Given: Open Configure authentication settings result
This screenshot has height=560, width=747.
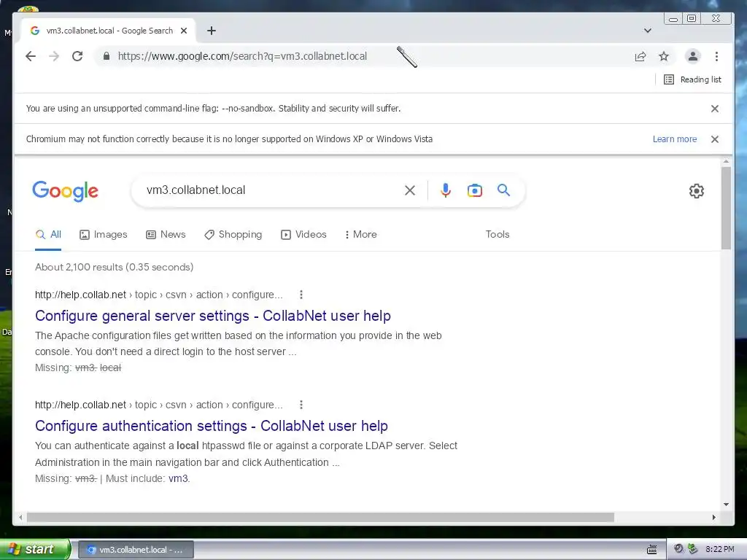Looking at the screenshot, I should (x=212, y=426).
